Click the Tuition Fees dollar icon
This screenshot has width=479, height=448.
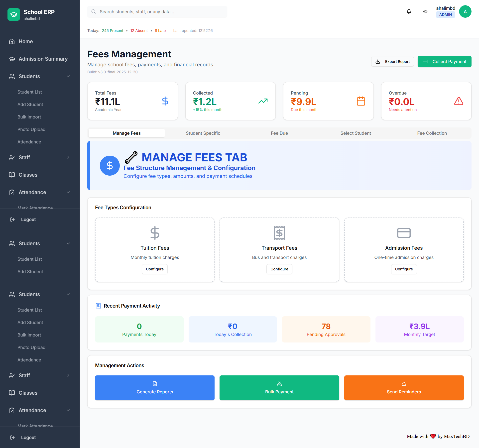pos(155,233)
